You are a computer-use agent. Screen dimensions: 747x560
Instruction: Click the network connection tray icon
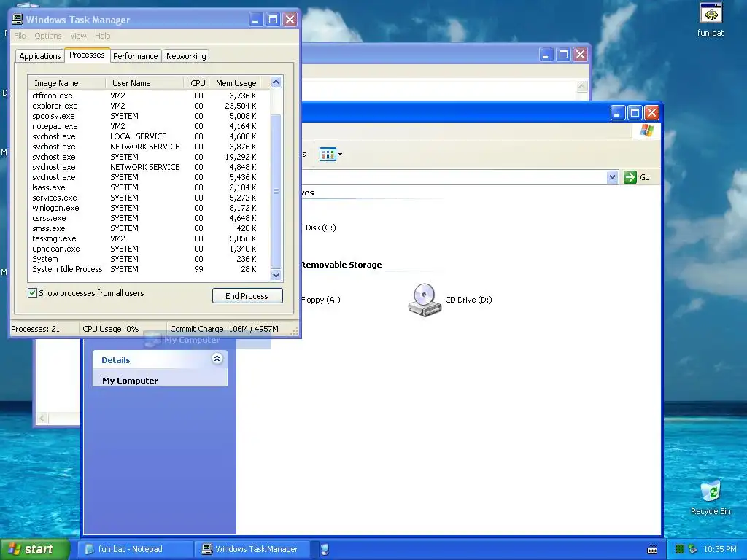(693, 549)
